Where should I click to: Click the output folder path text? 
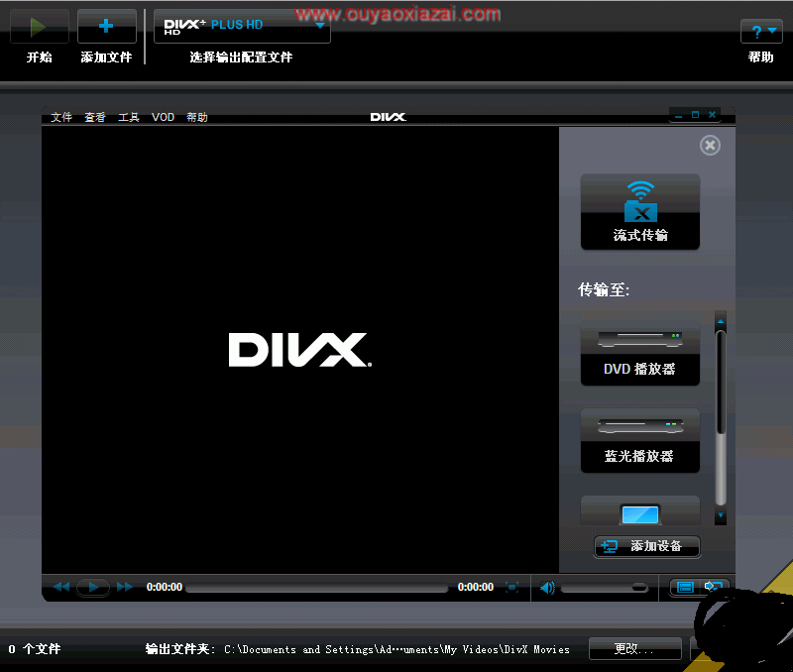(x=397, y=649)
